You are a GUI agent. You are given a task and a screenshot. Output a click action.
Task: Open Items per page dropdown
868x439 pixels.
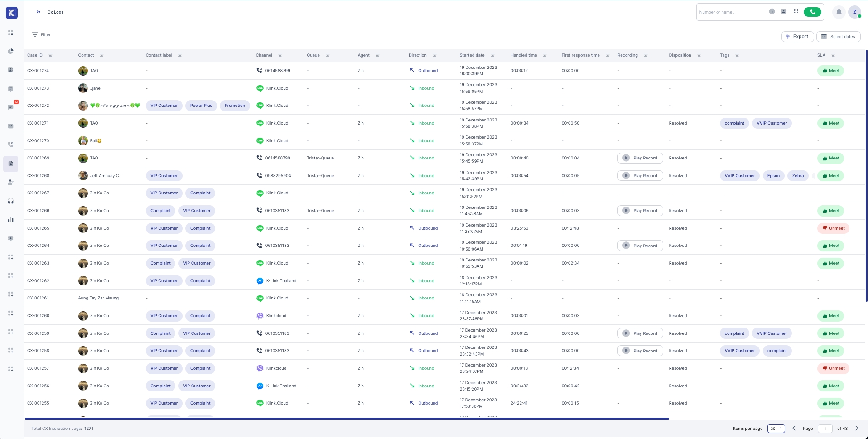point(776,429)
